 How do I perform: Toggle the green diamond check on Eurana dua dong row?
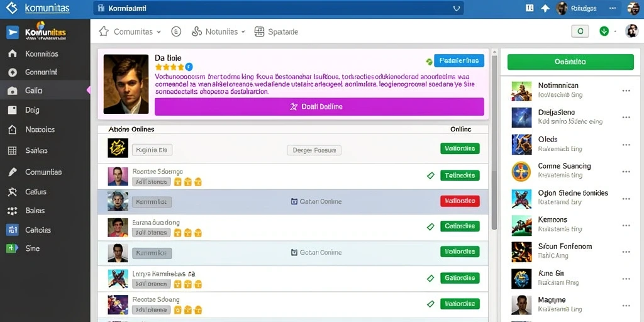[x=430, y=226]
